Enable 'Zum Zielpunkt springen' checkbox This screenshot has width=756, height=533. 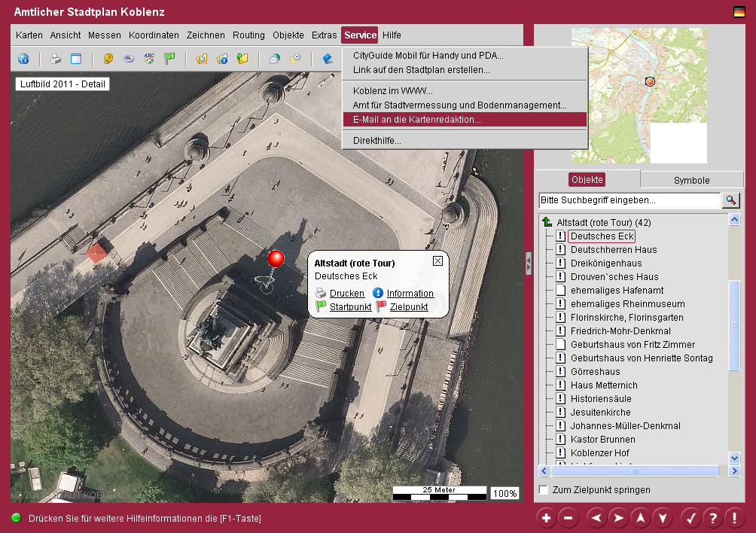pyautogui.click(x=544, y=490)
